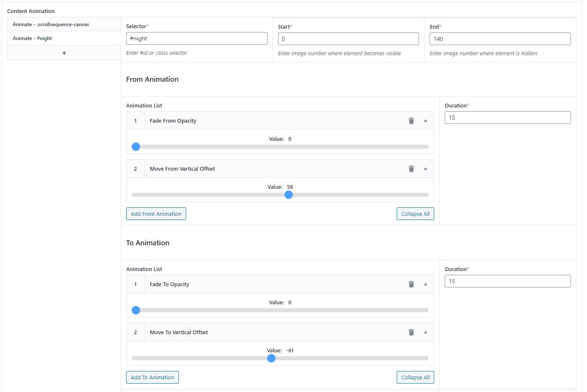The image size is (587, 392).
Task: Click the Fade To Opacity header title
Action: point(170,285)
